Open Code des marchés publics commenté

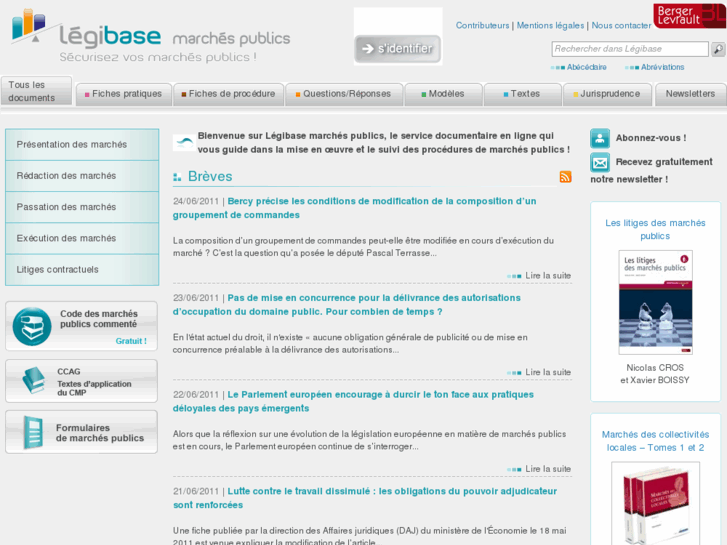[x=82, y=326]
